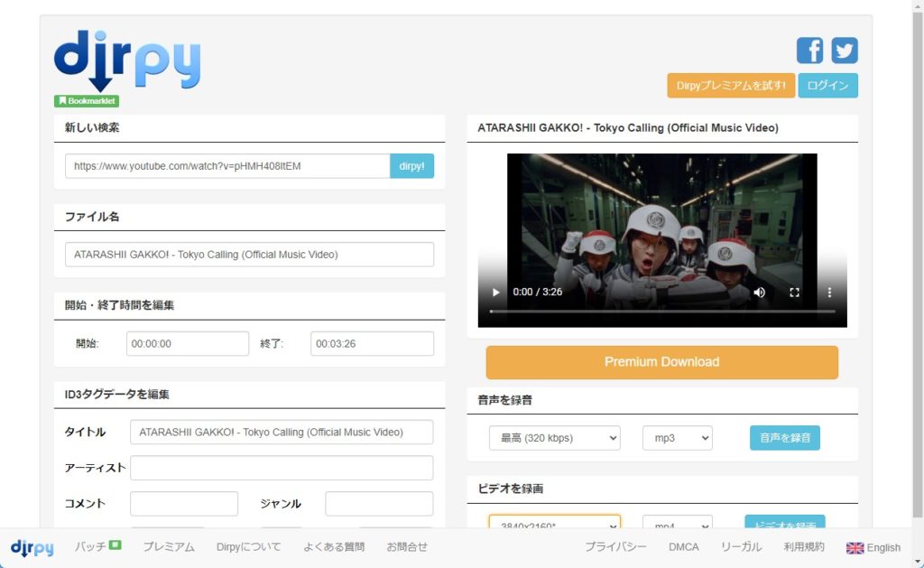Switch language via English flag link
Viewport: 924px width, 568px height.
[x=873, y=547]
